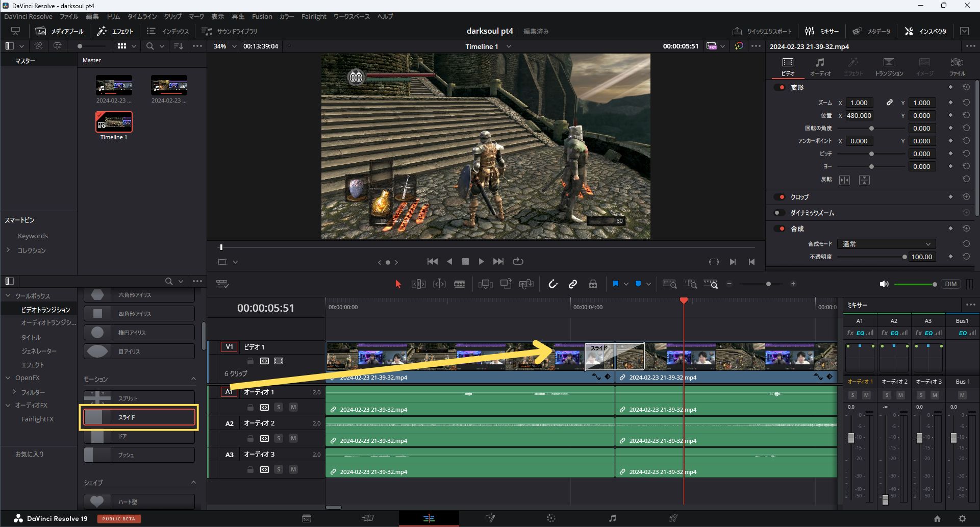Solo the Audio 2 track
980x527 pixels.
click(279, 438)
